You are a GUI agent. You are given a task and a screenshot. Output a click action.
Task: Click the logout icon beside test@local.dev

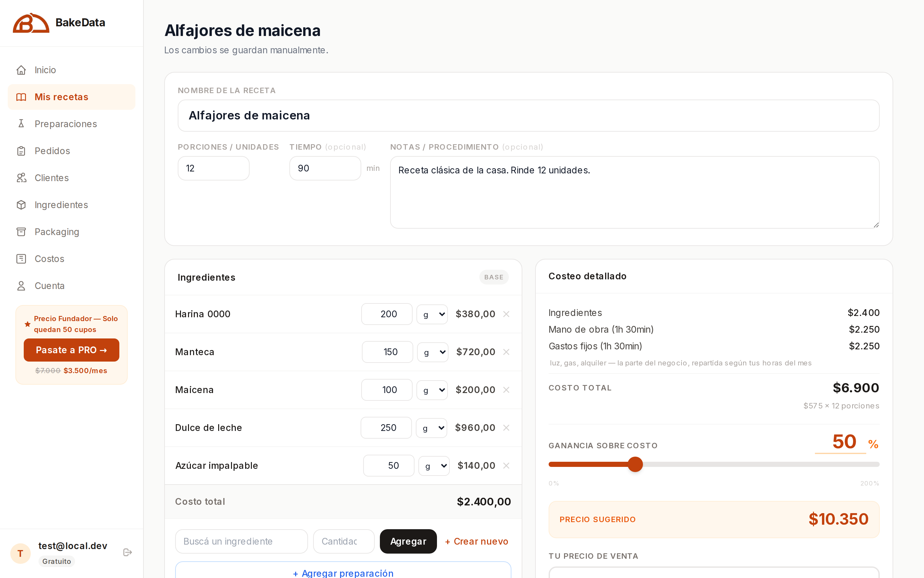tap(127, 552)
